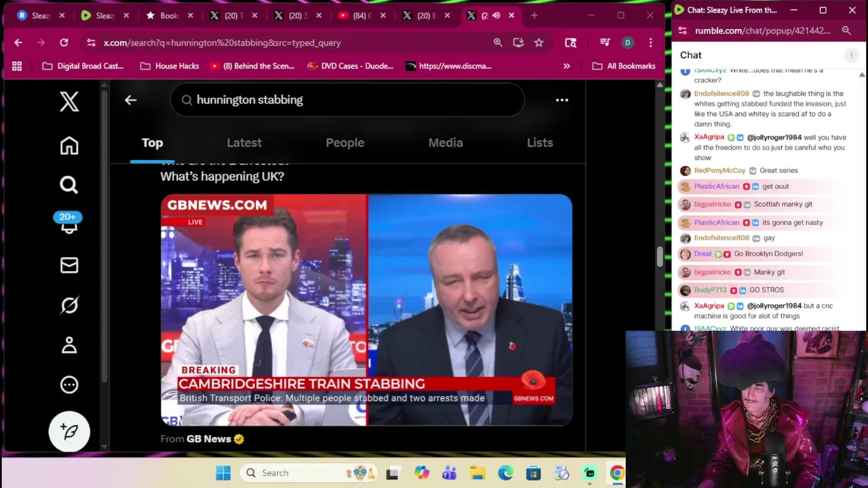Open the Explore magnifier in X sidebar
The image size is (868, 488).
(x=69, y=184)
